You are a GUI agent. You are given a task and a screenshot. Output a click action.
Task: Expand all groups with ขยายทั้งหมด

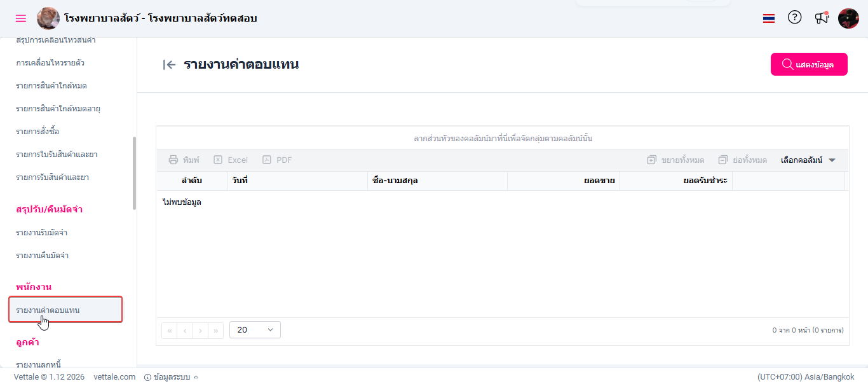point(675,160)
